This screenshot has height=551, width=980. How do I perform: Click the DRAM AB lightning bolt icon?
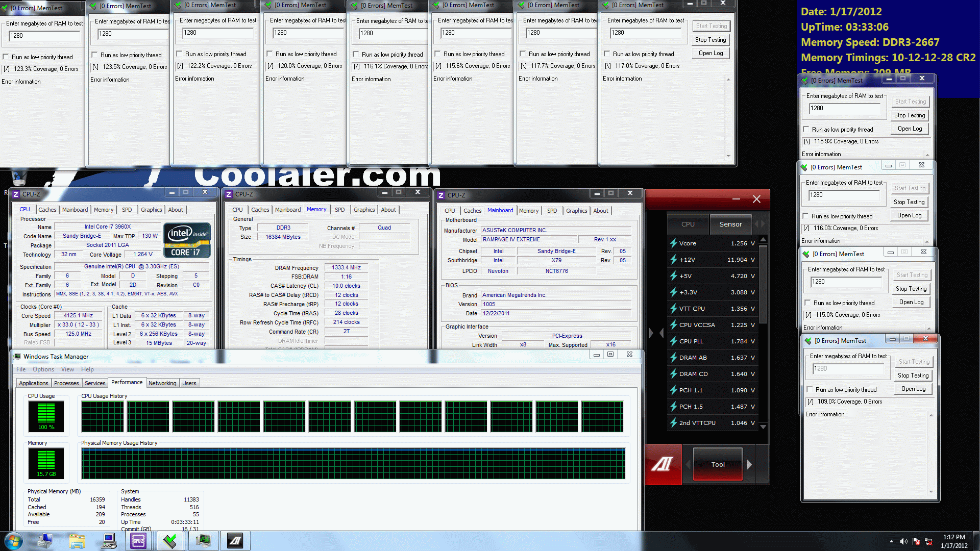[x=673, y=358]
